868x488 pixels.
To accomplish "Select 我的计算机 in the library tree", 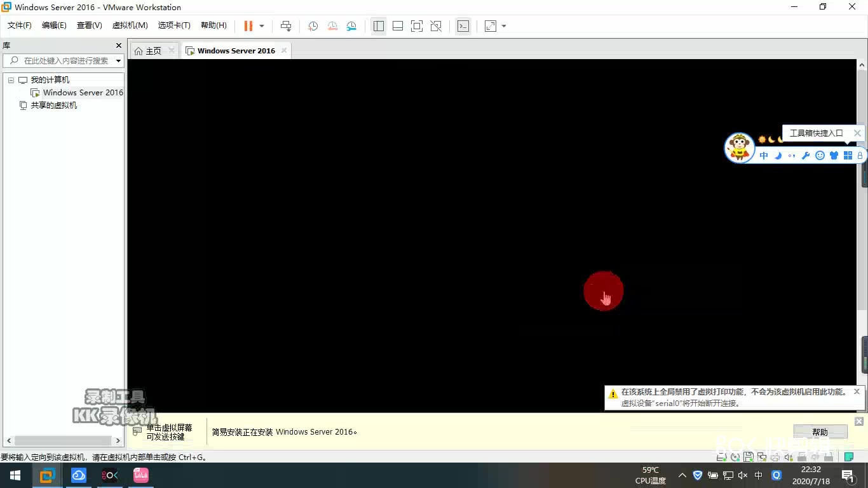I will 50,80.
